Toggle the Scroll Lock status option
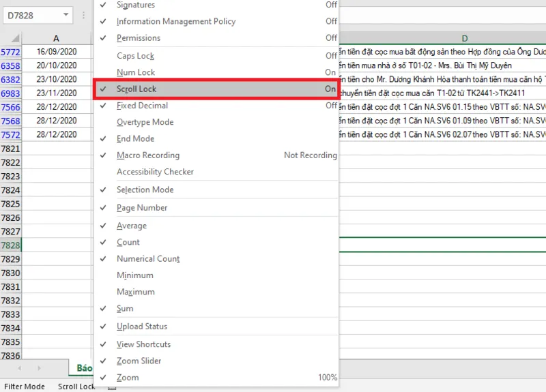The image size is (546, 392). [216, 89]
